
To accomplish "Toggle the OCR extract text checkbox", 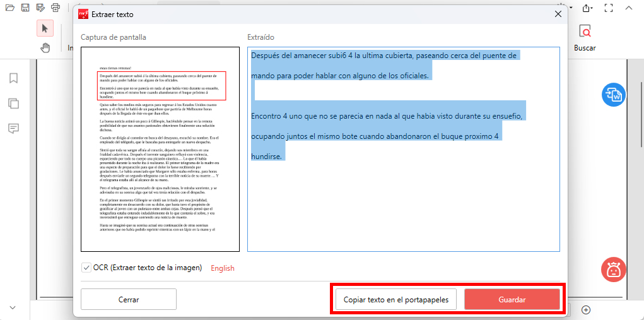I will point(86,268).
